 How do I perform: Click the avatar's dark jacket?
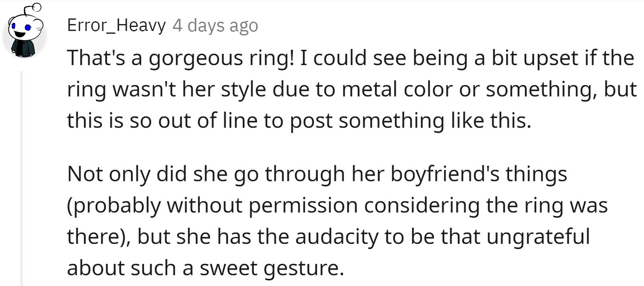[24, 48]
